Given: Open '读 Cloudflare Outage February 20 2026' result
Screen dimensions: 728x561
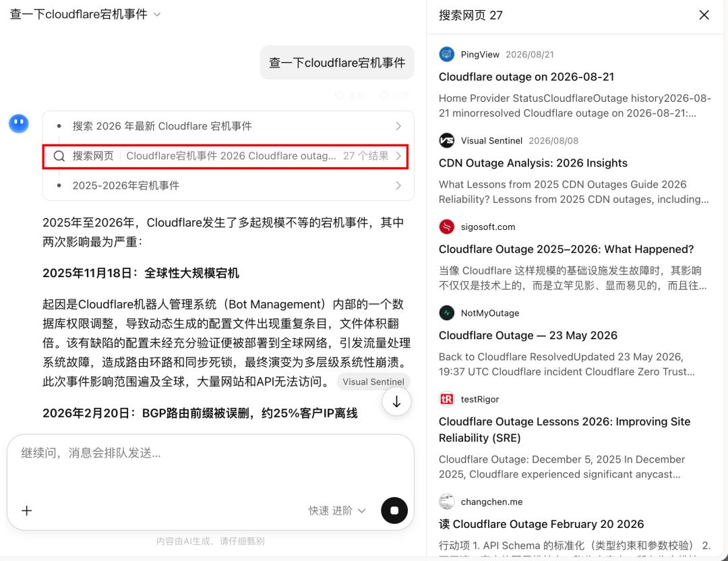Looking at the screenshot, I should [x=541, y=524].
